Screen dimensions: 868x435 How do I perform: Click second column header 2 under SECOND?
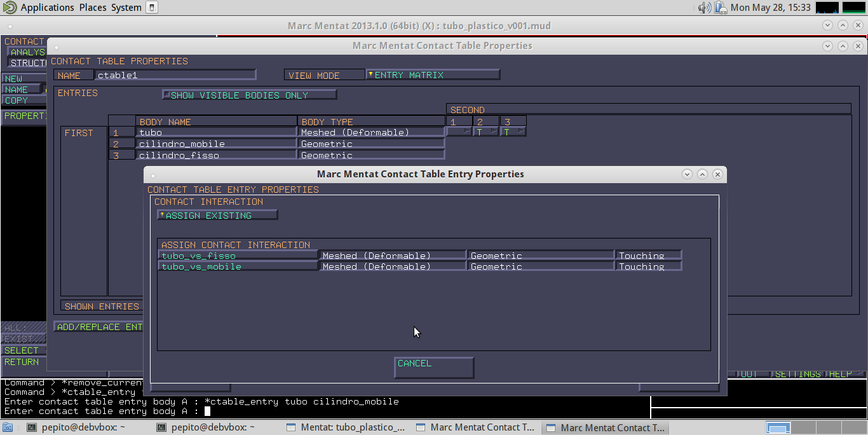(486, 121)
